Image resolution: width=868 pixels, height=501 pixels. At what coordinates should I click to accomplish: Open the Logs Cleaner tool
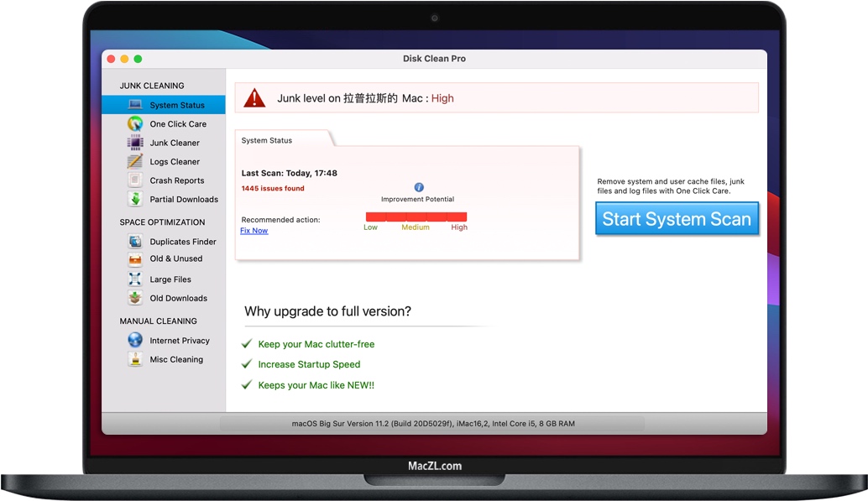(174, 161)
